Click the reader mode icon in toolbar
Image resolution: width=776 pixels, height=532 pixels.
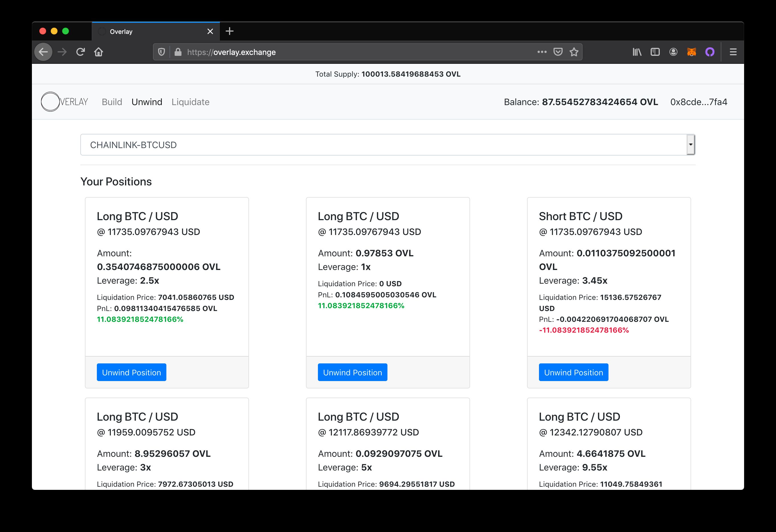656,52
